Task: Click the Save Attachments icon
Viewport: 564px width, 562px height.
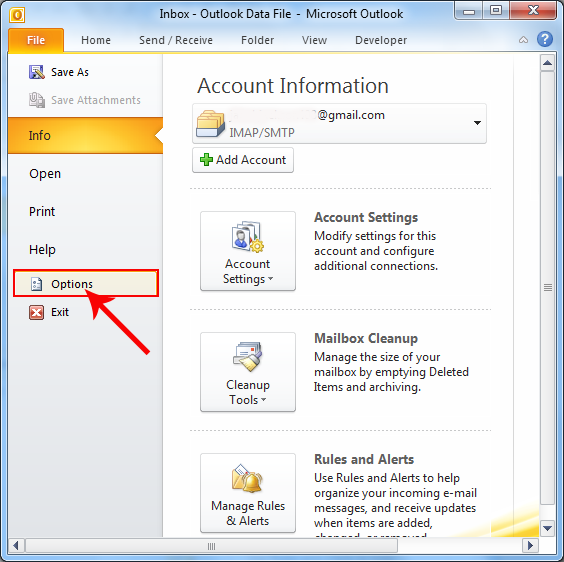Action: click(37, 100)
